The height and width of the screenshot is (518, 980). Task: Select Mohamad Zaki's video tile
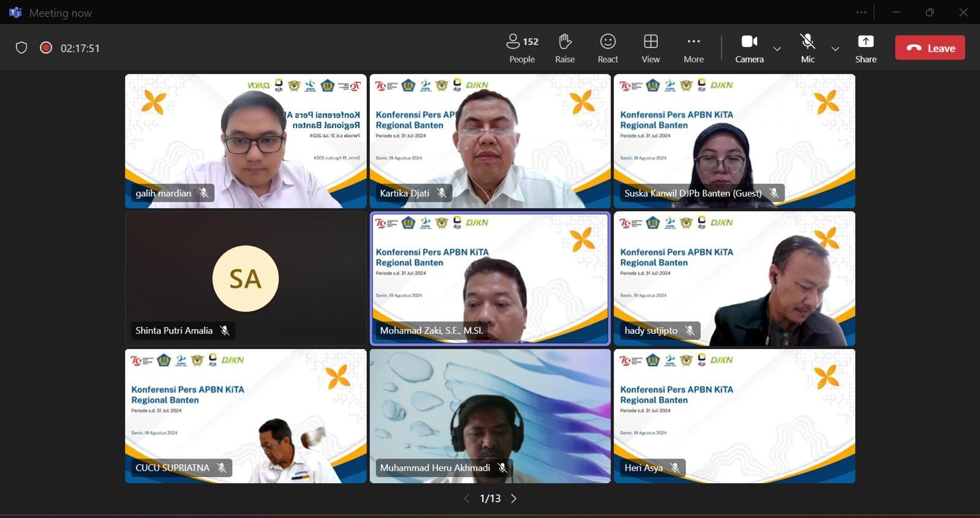pyautogui.click(x=490, y=279)
